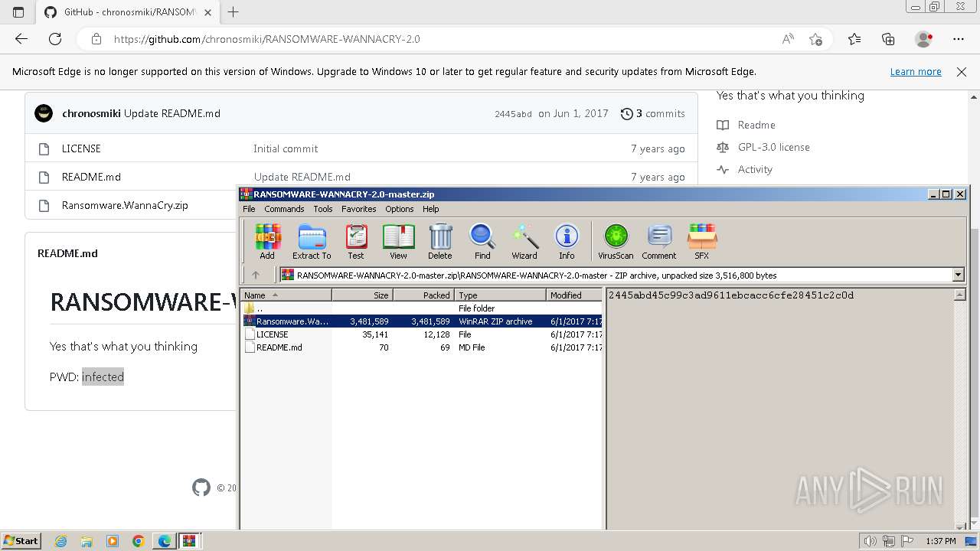Screen dimensions: 980x551
Task: Select the LICENSE file in WinRAR
Action: (x=422, y=334)
